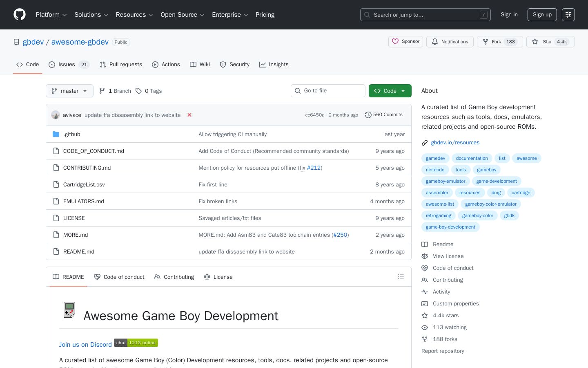Open Notifications bell button
Image resolution: width=588 pixels, height=368 pixels.
pos(450,42)
